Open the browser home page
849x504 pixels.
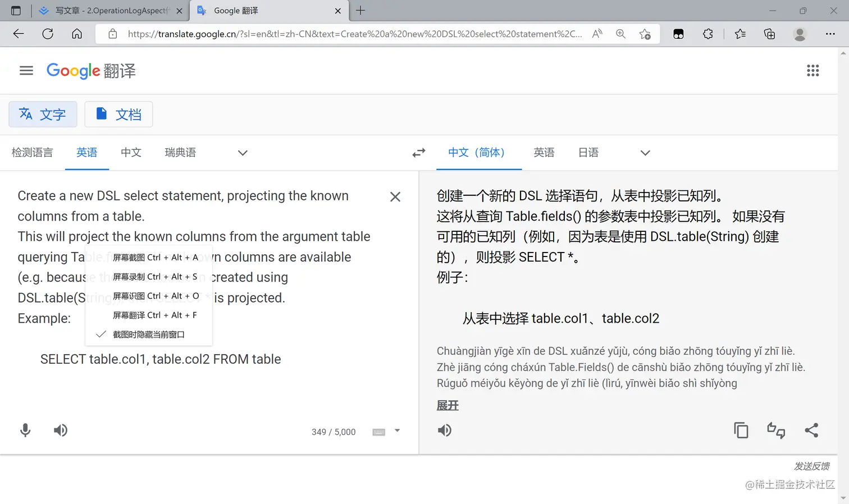pos(77,34)
